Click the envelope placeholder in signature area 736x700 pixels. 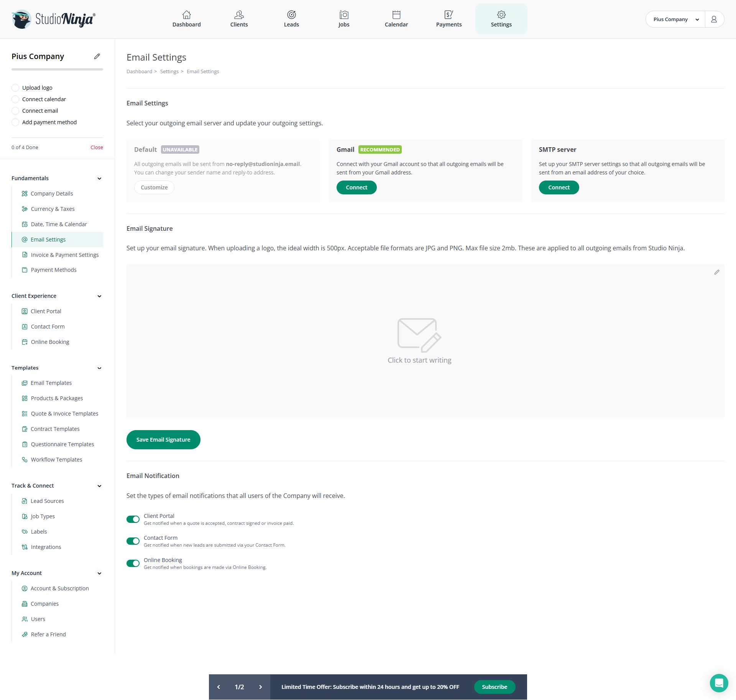(x=419, y=335)
